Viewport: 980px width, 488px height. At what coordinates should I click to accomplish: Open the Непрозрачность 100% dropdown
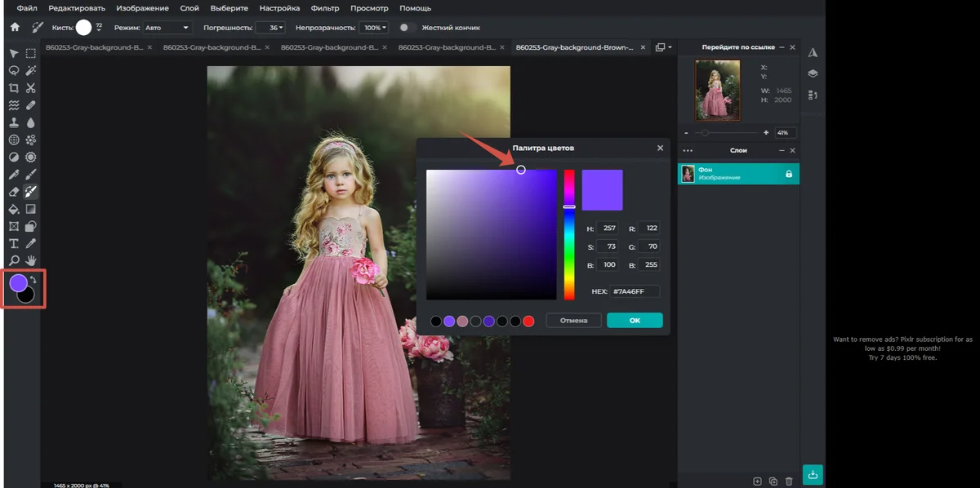click(x=375, y=27)
